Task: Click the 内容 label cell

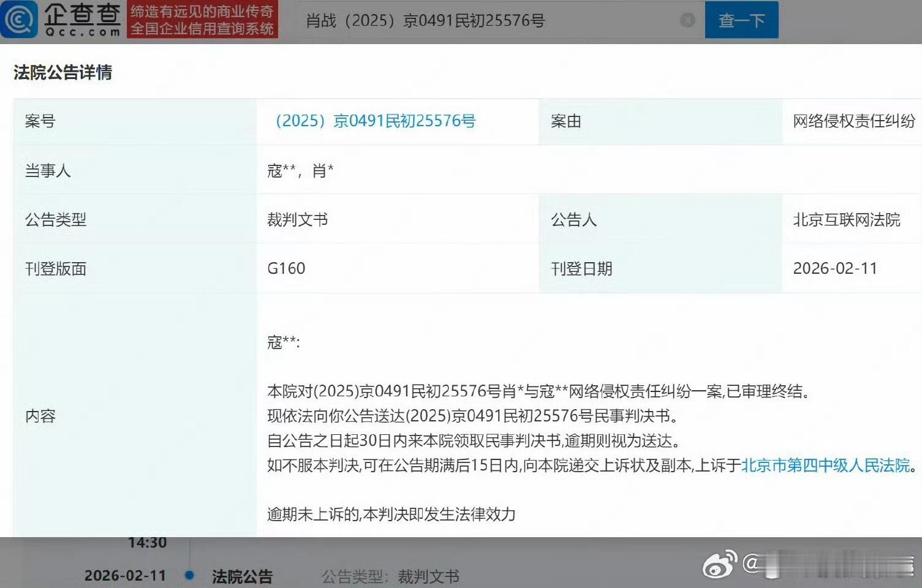Action: pos(135,416)
